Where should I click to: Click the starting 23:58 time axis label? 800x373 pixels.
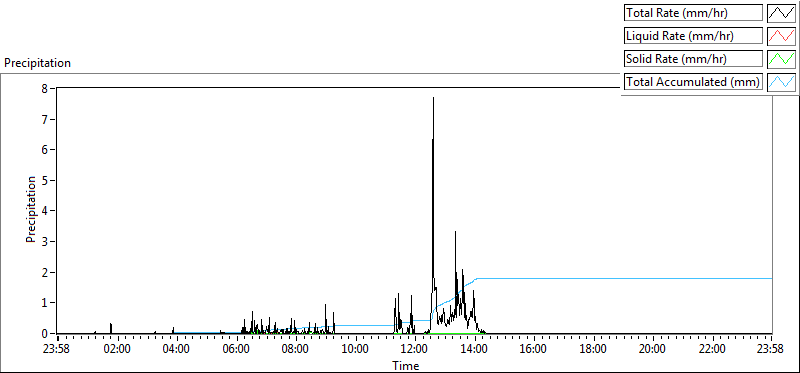coord(57,350)
